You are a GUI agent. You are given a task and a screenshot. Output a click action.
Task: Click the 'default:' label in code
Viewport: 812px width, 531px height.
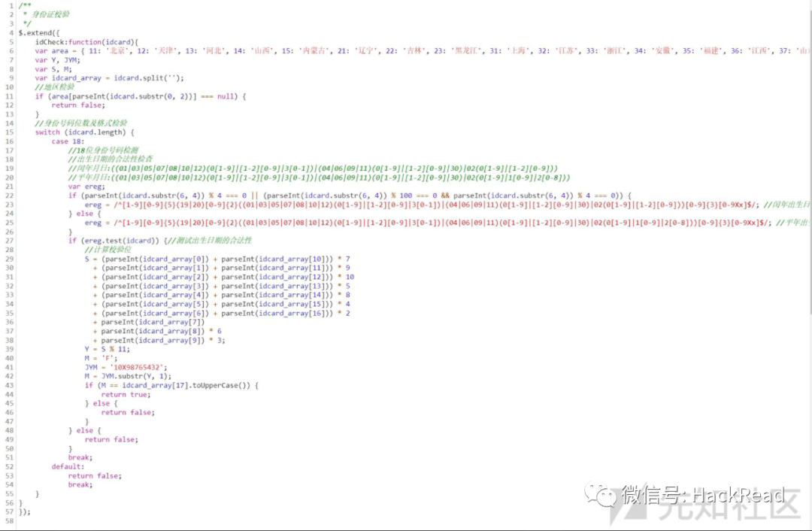click(68, 466)
